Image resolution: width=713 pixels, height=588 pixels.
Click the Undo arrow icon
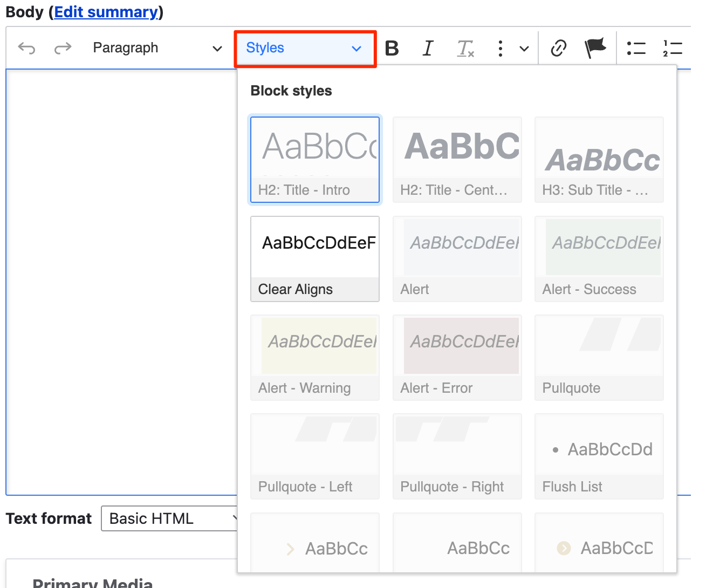tap(26, 49)
